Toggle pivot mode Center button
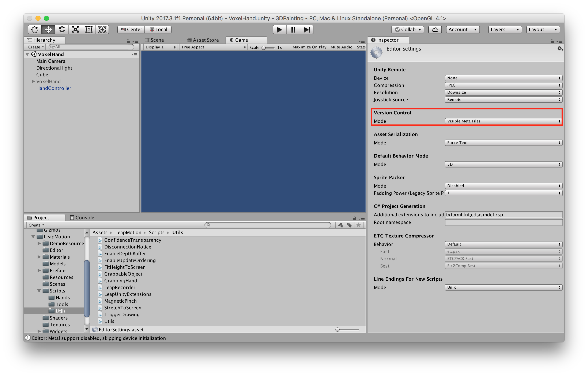 point(131,30)
